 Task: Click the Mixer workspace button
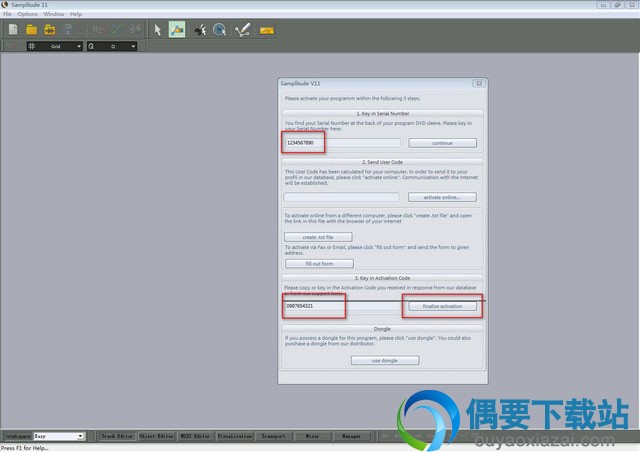[x=312, y=436]
